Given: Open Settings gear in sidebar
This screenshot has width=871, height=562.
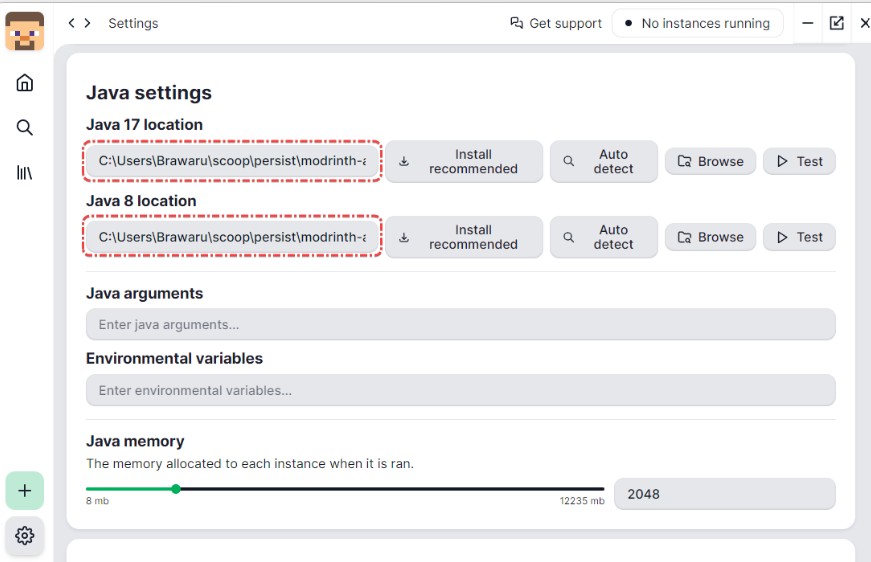Looking at the screenshot, I should pos(24,535).
